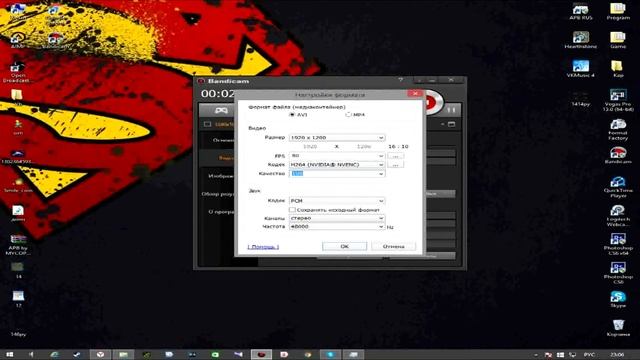Open the video quality dropdown
The image size is (640, 360).
tap(337, 173)
